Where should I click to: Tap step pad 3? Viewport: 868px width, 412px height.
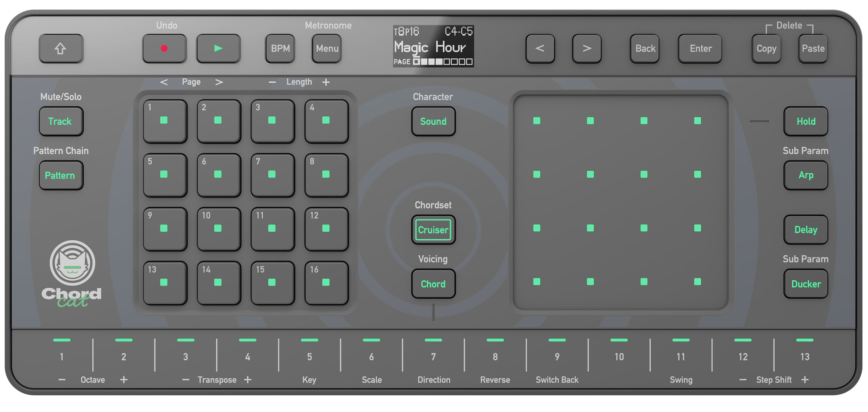(x=273, y=121)
